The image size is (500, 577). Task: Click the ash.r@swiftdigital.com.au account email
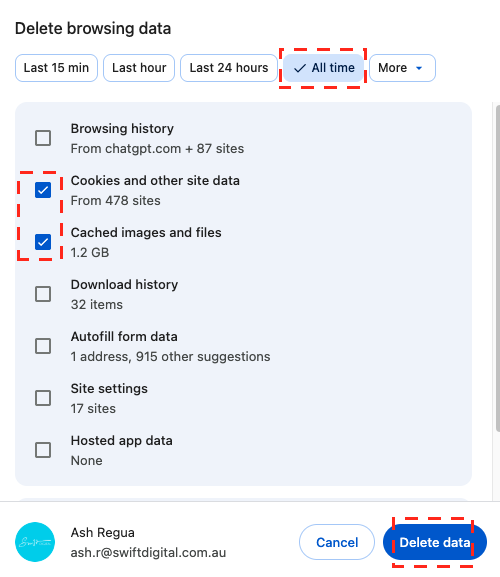click(x=148, y=553)
